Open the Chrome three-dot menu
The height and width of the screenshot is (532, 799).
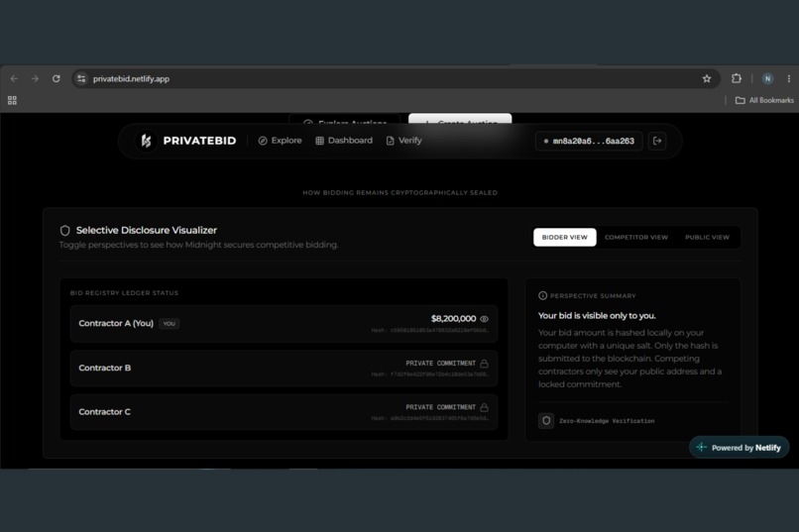789,79
